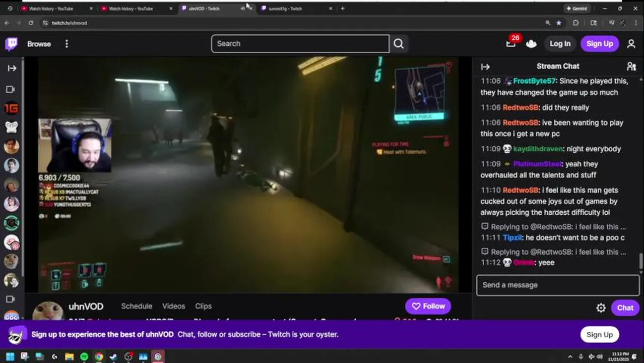Click the kaydithdraven username in chat

tap(538, 149)
